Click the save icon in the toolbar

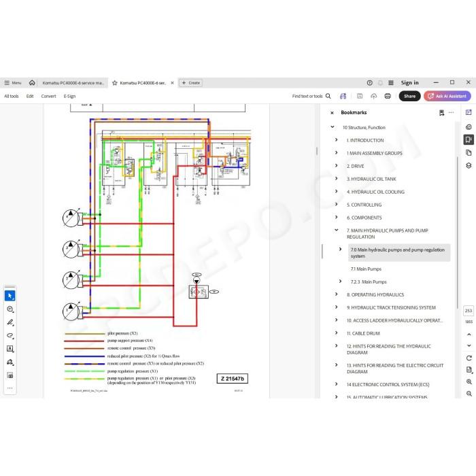[x=360, y=97]
